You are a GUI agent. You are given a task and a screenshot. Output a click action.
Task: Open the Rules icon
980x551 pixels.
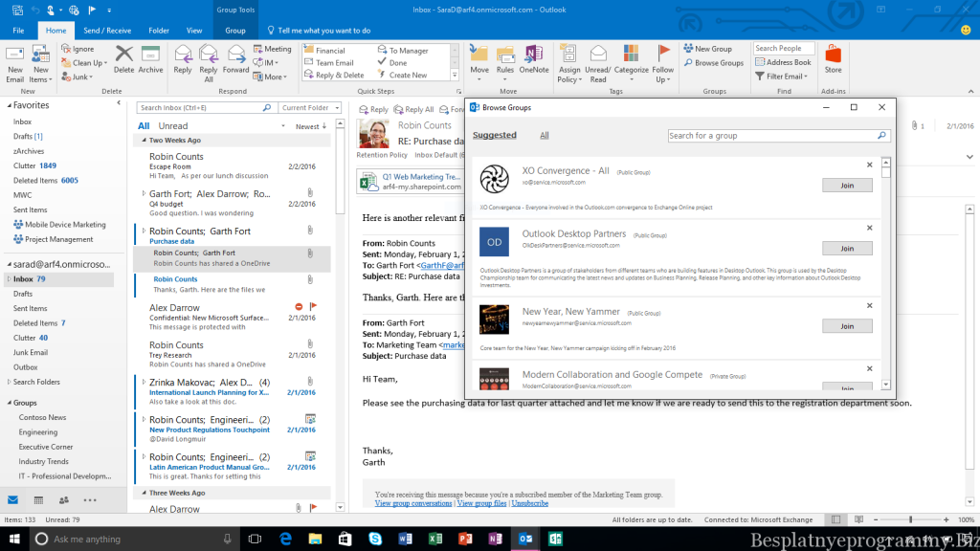(x=505, y=64)
